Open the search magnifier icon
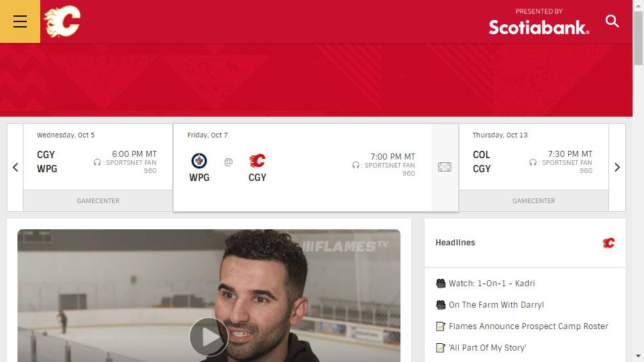 (x=612, y=21)
